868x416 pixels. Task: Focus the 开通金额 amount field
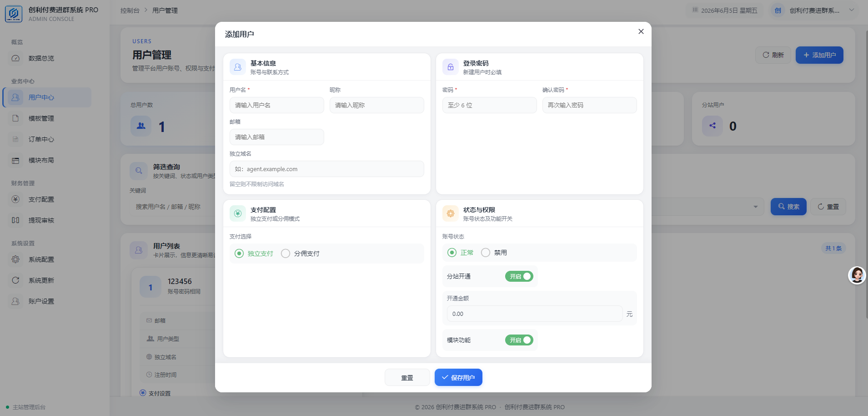tap(535, 314)
